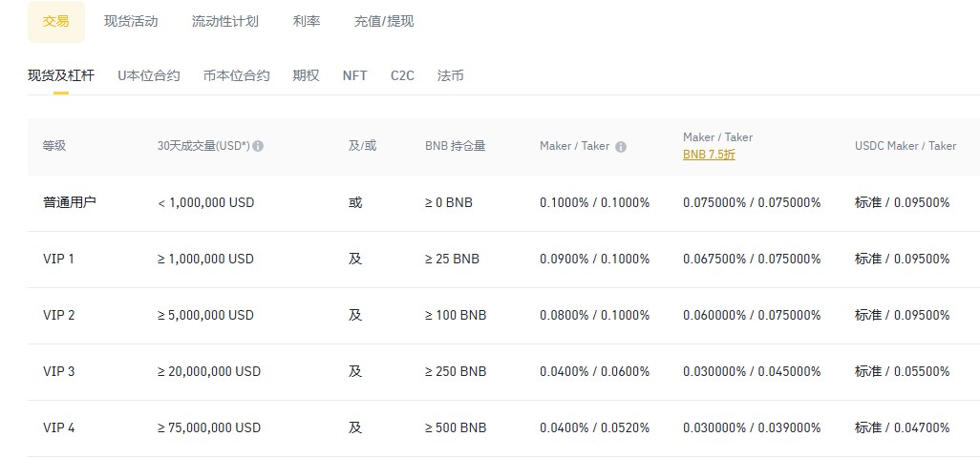
Task: Open the 期权 sub-tab
Action: 307,75
